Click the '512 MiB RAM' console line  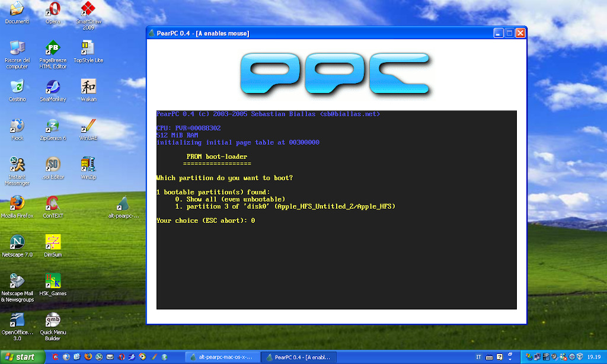click(177, 135)
